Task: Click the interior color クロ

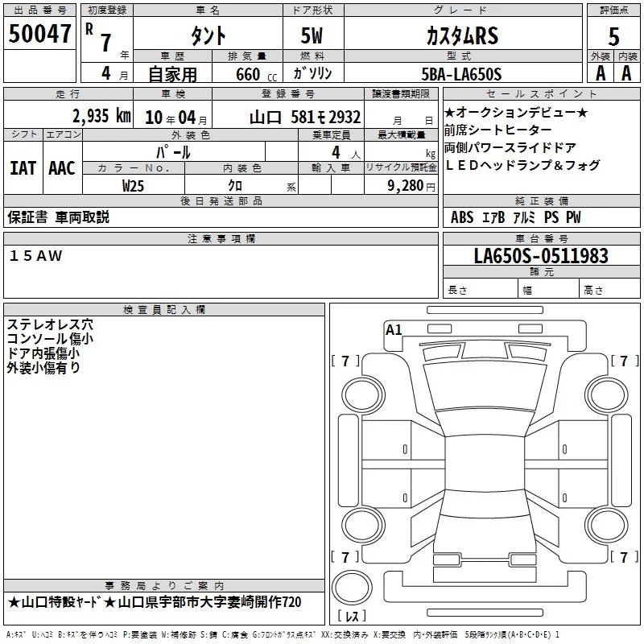Action: point(235,186)
